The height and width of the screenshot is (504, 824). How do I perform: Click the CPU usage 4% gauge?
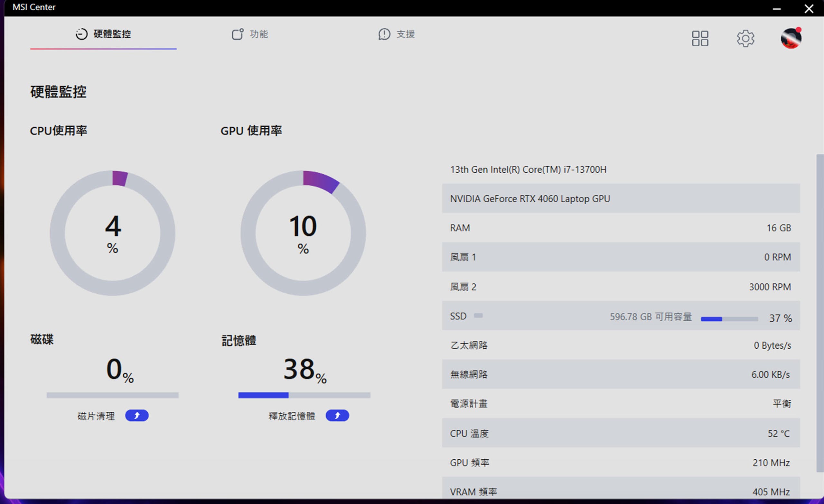click(x=112, y=233)
